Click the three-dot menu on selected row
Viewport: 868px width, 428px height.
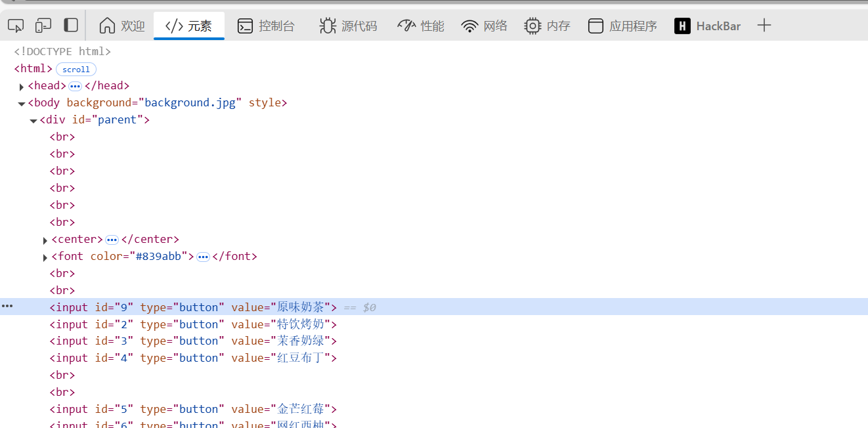8,307
